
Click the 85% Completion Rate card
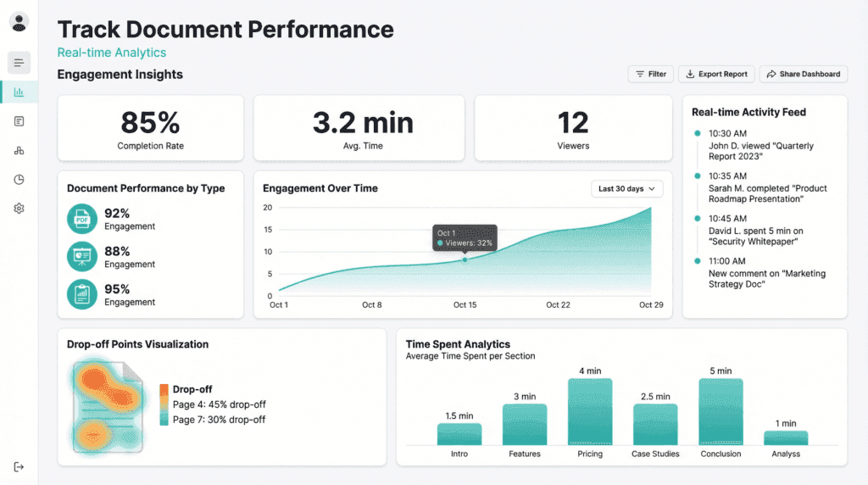[x=151, y=128]
